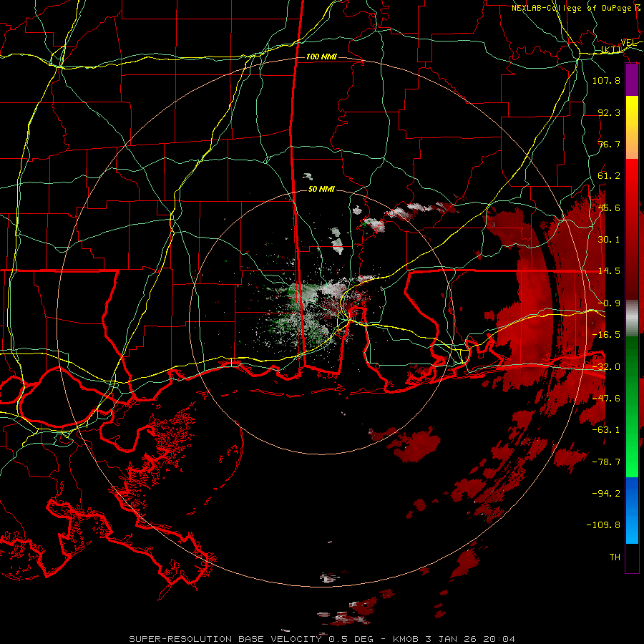Click the [KT] units label
This screenshot has height=644, width=644.
coord(611,50)
